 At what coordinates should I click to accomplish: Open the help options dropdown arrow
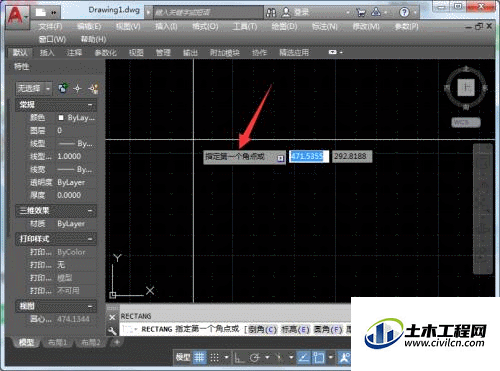coord(415,13)
